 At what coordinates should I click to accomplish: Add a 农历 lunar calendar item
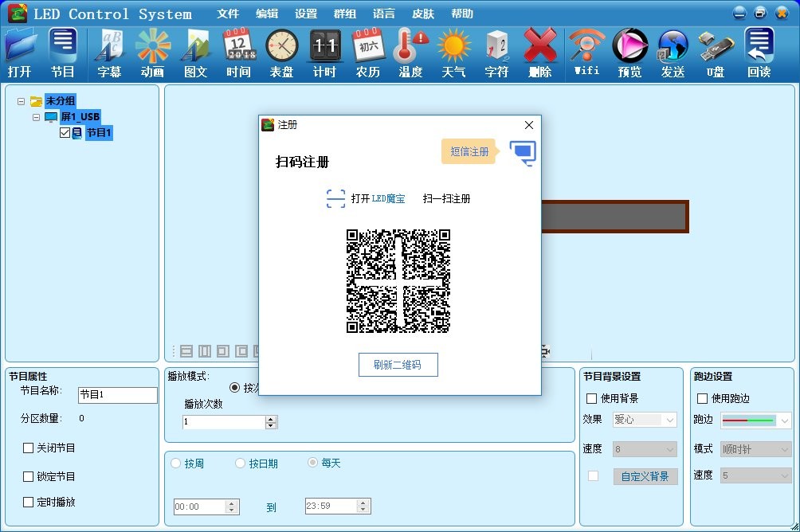point(367,52)
